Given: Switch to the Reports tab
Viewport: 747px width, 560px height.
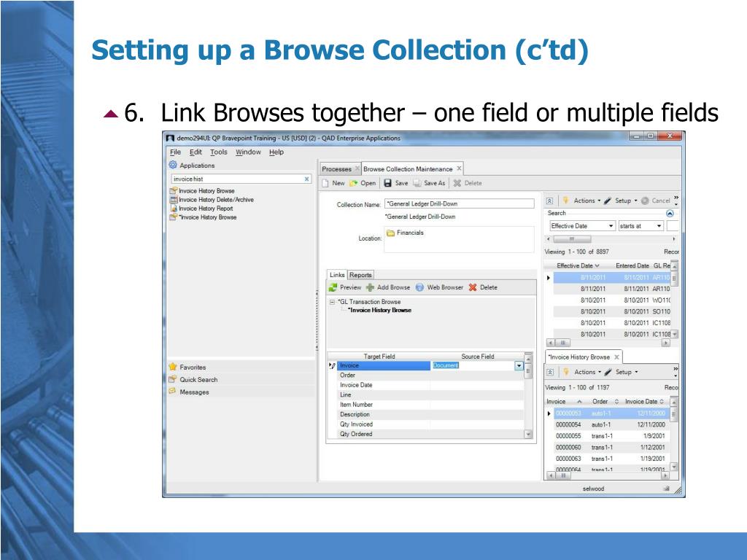Looking at the screenshot, I should coord(360,275).
